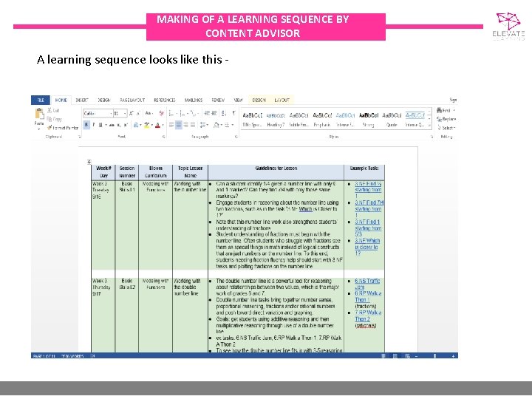Click the red font color button
This screenshot has height=399, width=532.
pyautogui.click(x=158, y=125)
